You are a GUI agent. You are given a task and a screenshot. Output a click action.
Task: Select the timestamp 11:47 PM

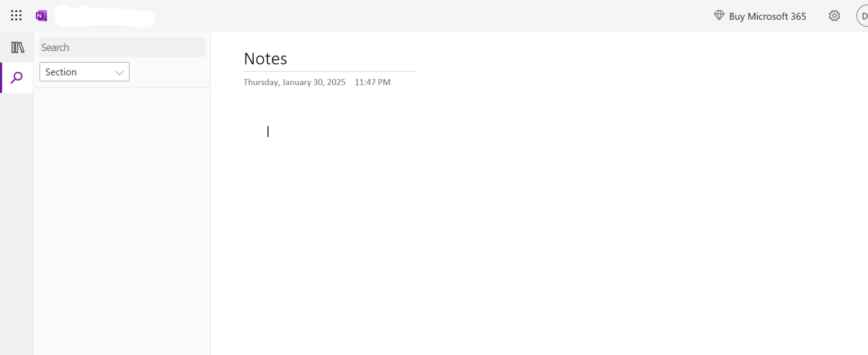[372, 82]
